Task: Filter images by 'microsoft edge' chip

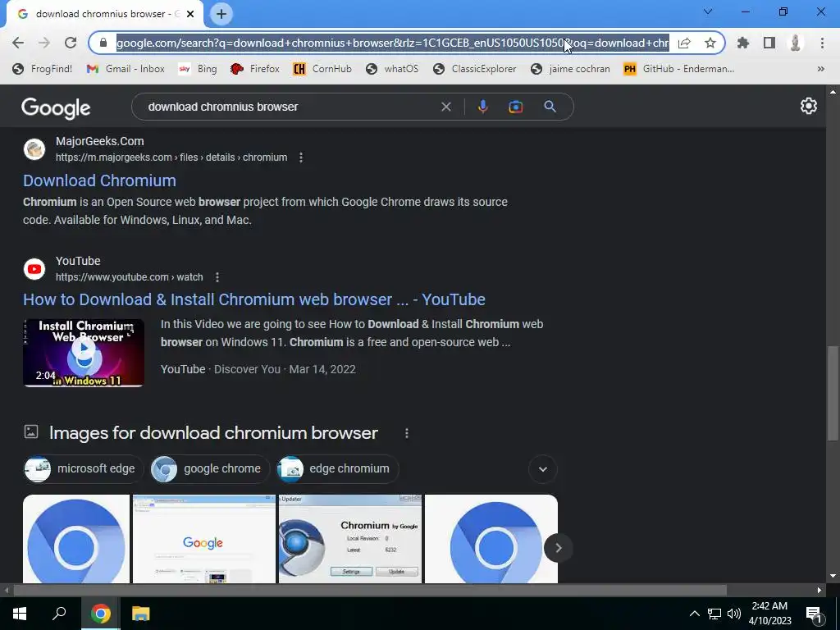Action: tap(83, 468)
